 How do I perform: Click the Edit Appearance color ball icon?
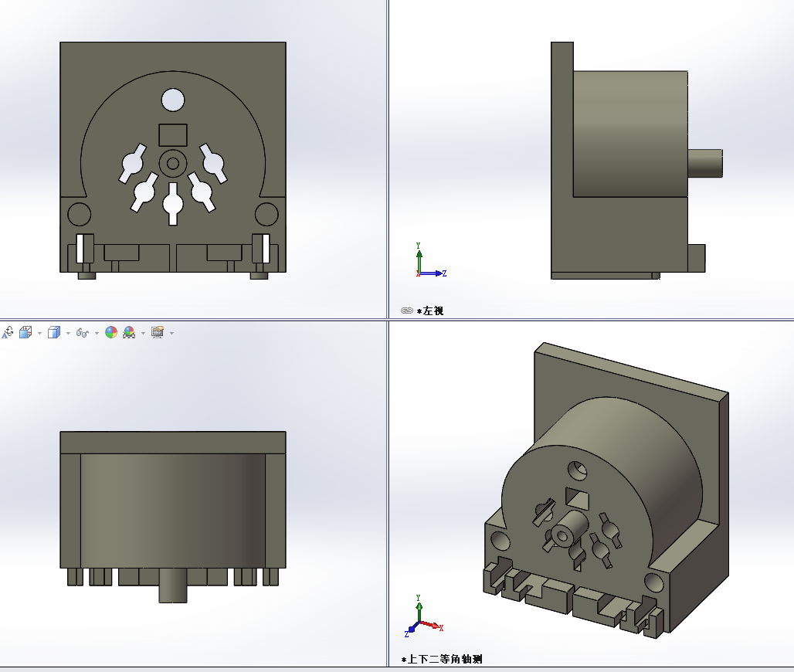(x=111, y=332)
